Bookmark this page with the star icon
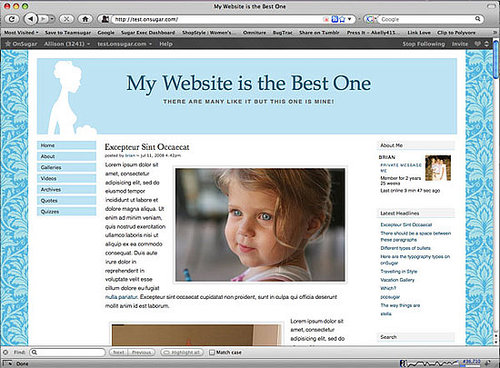500x368 pixels. coord(342,19)
